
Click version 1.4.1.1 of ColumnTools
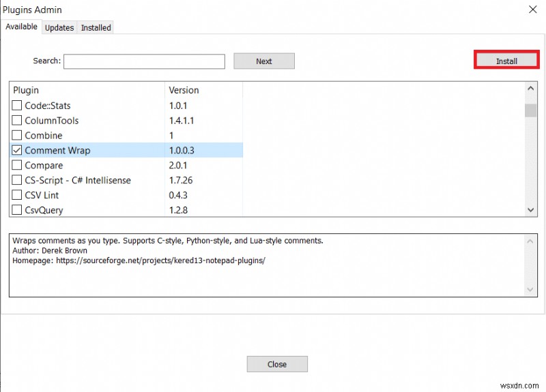coord(182,121)
